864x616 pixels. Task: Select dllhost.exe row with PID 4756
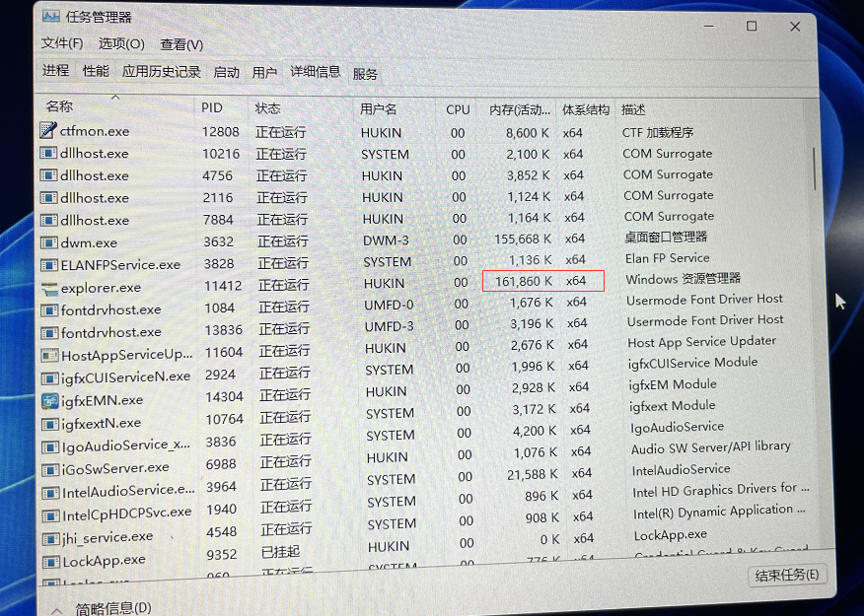click(423, 175)
